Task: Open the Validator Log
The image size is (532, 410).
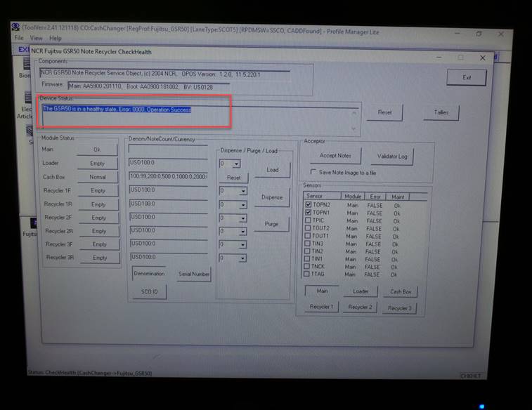Action: (x=392, y=156)
